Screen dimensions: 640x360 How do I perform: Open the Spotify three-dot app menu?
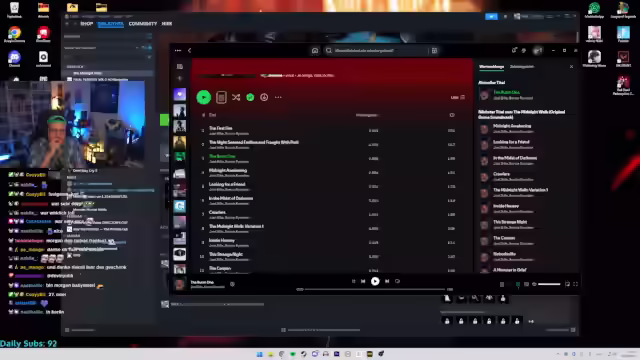point(178,51)
